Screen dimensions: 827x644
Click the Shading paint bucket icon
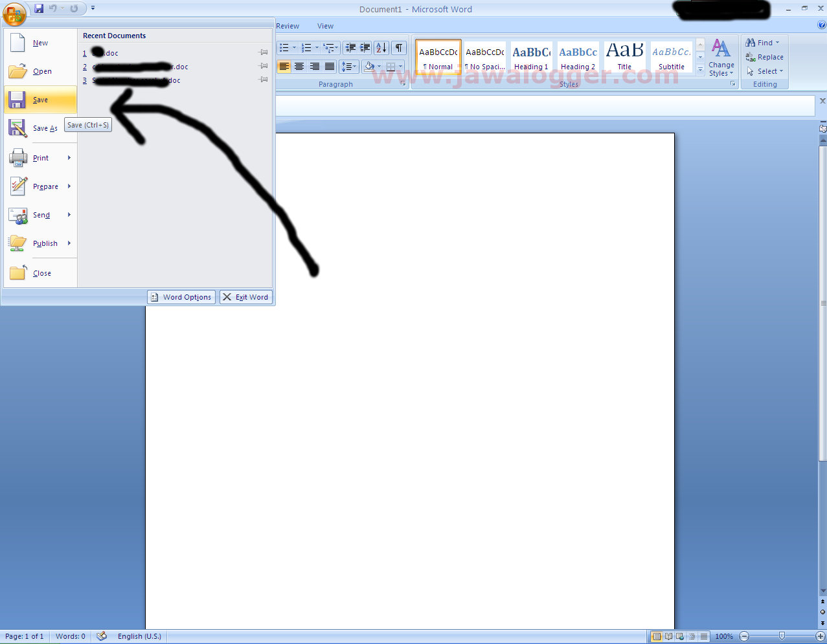(369, 67)
